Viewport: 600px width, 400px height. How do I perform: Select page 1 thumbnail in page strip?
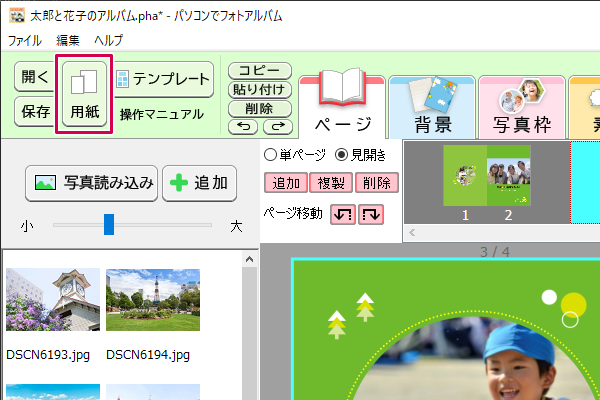coord(465,176)
